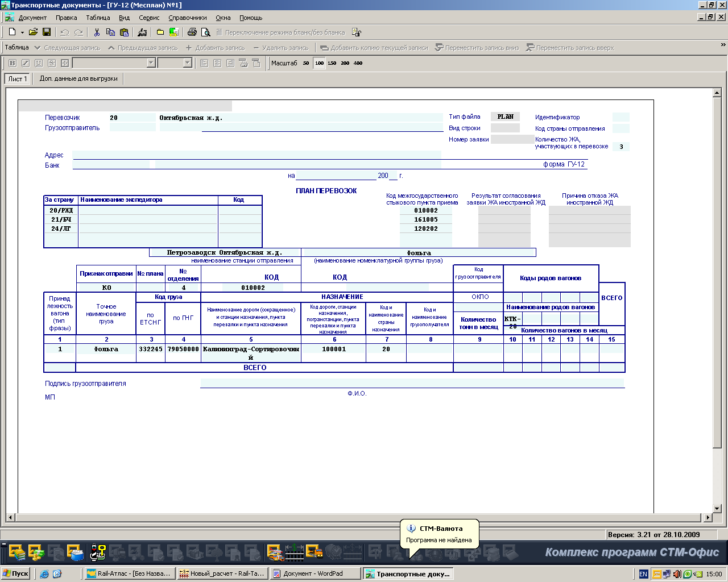Toggle Underline formatting button
The image size is (728, 582).
tap(38, 63)
